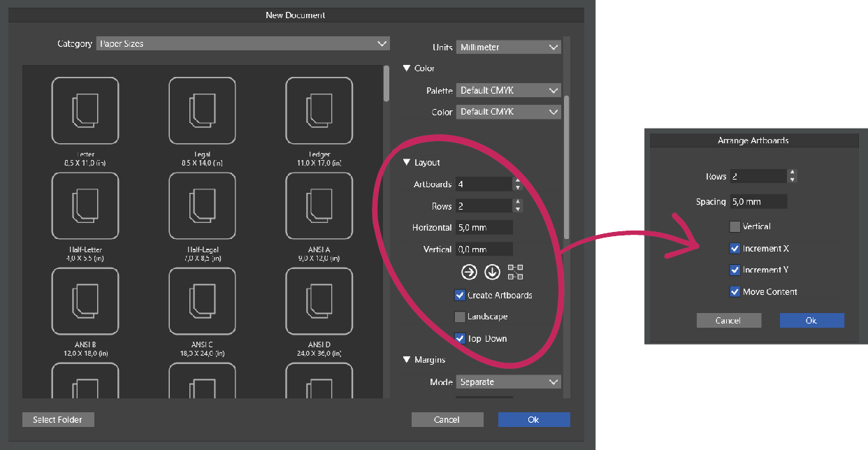868x450 pixels.
Task: Click the Select Folder button
Action: 57,420
